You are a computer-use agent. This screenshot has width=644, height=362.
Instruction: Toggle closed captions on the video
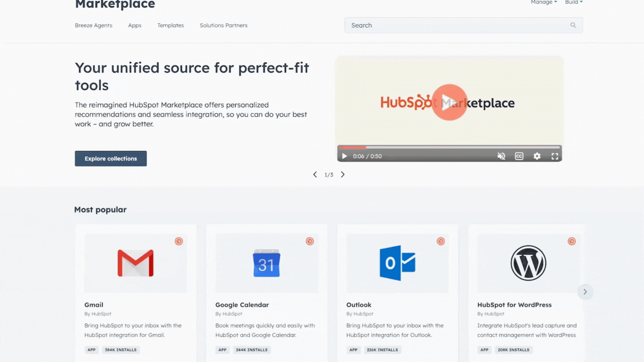point(519,156)
